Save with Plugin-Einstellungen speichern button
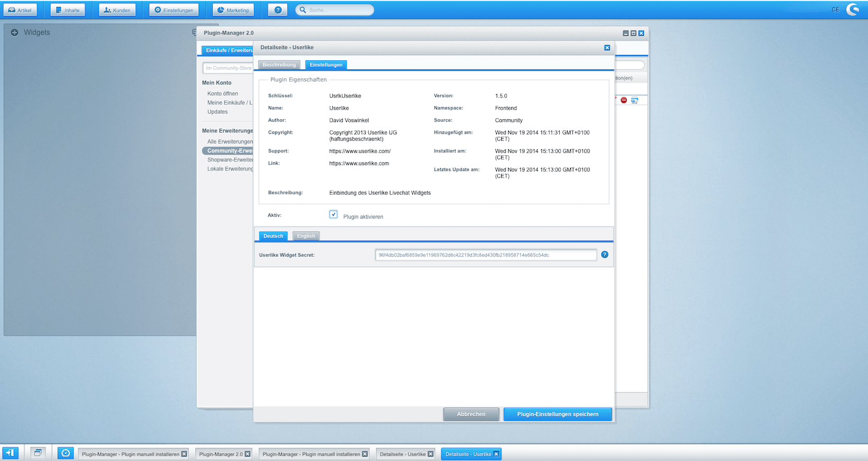 coord(558,414)
